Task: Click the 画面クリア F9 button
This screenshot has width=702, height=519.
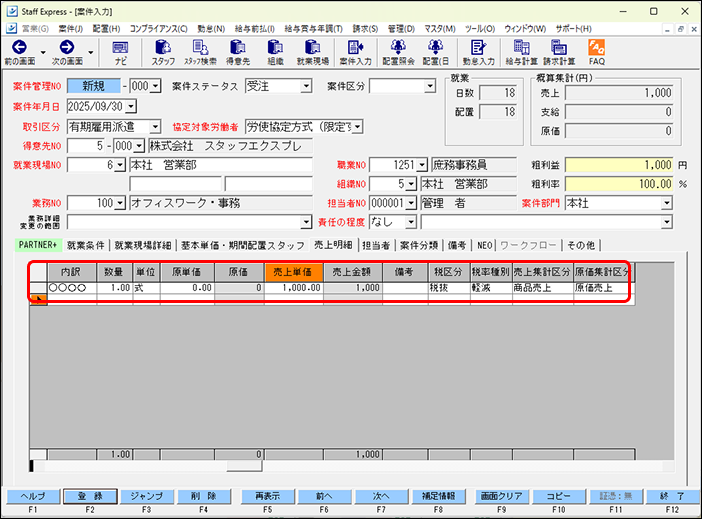Action: click(x=501, y=496)
